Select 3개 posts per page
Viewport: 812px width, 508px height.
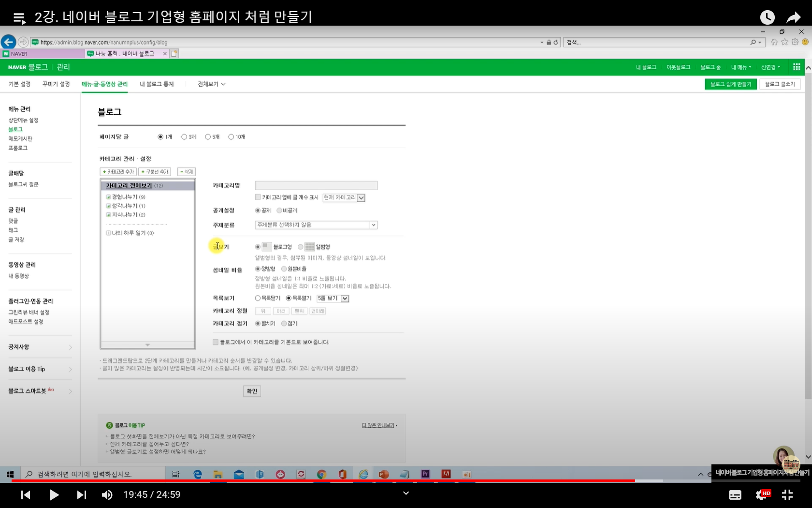pos(184,137)
